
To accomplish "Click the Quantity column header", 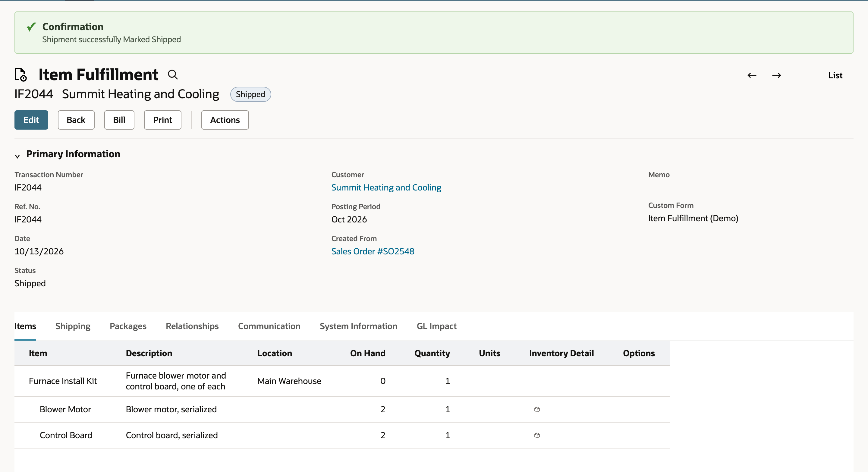I will [x=432, y=353].
